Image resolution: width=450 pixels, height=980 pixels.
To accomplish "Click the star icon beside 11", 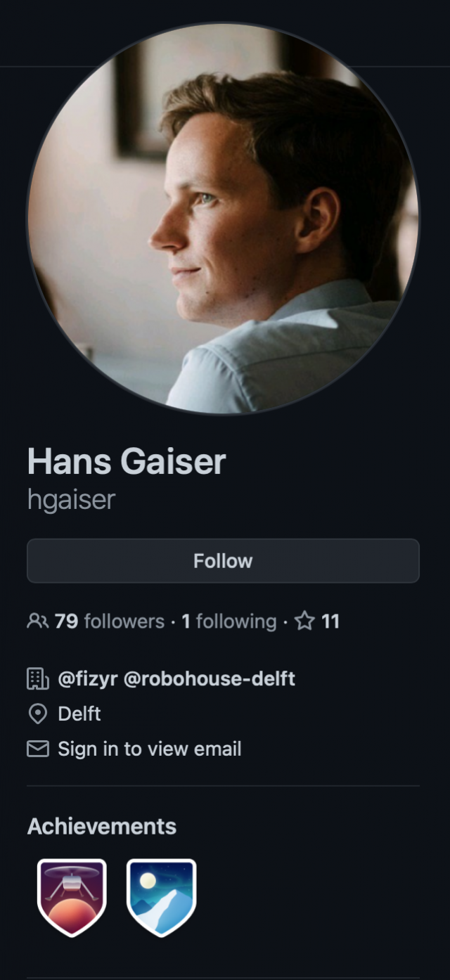I will coord(304,621).
